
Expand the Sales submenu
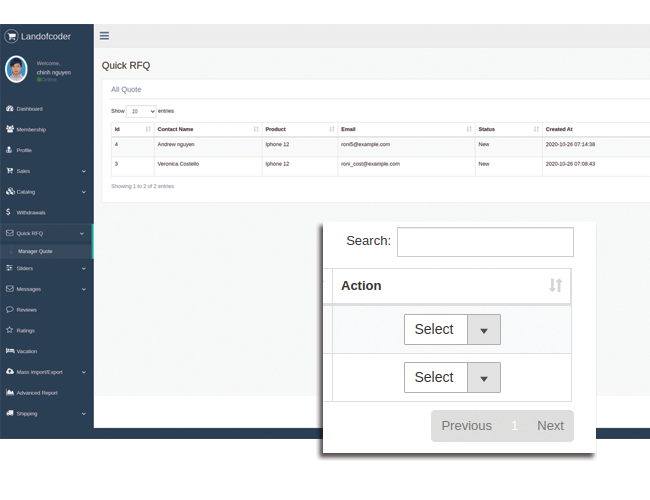click(45, 171)
